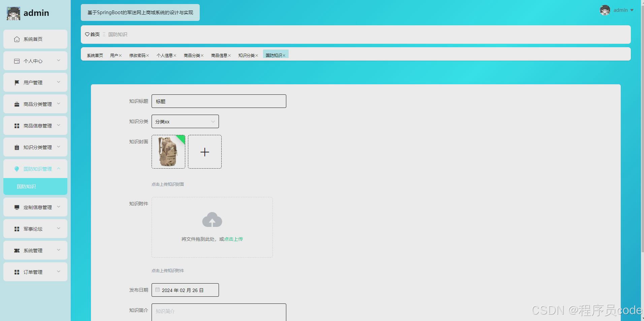Expand the 商品信息管理 chevron

tap(59, 125)
